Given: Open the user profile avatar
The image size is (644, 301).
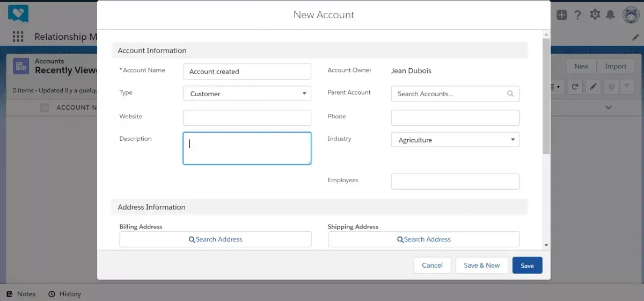Looking at the screenshot, I should 631,15.
